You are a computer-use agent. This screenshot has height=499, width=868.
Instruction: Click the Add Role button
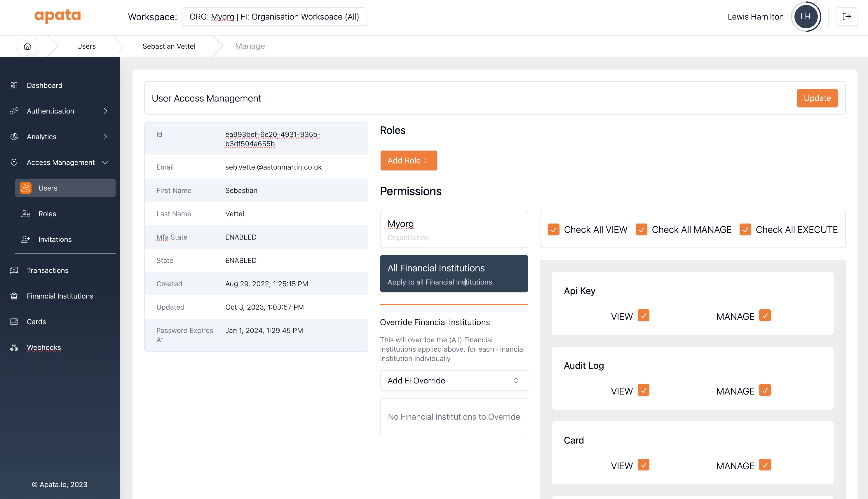pos(408,160)
